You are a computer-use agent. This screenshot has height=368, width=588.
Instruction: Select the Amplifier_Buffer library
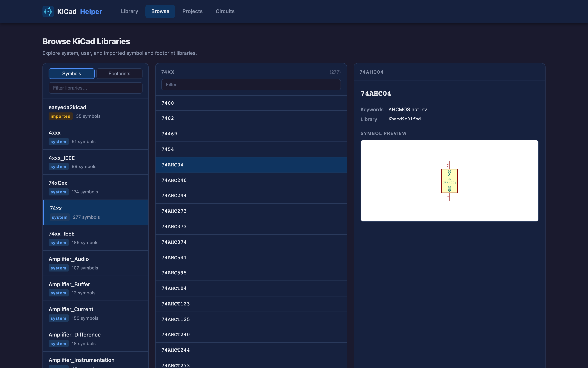96,288
